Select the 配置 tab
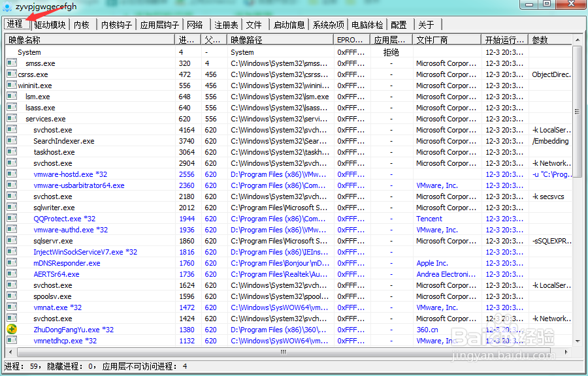This screenshot has height=376, width=588. (399, 25)
